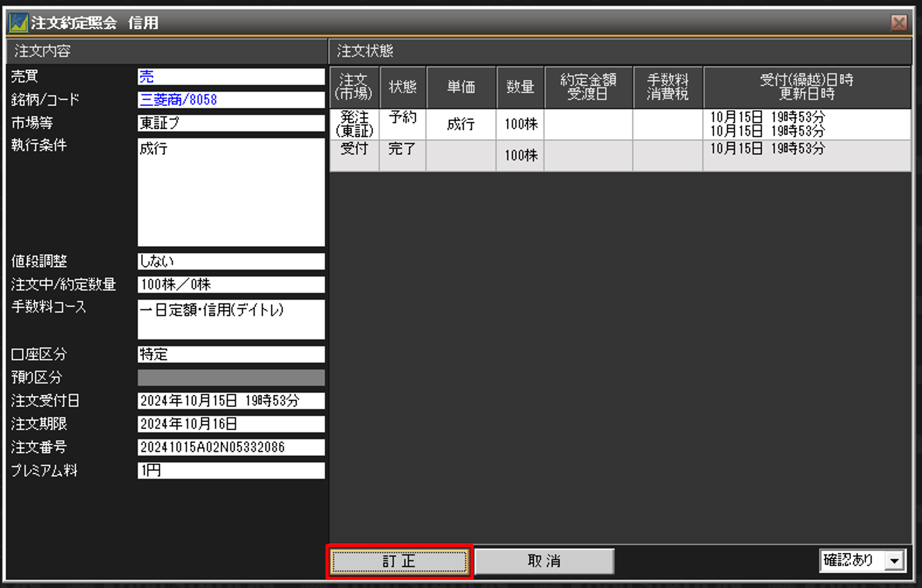This screenshot has width=922, height=588.
Task: Click the 訂正 (correct order) button
Action: pos(399,561)
